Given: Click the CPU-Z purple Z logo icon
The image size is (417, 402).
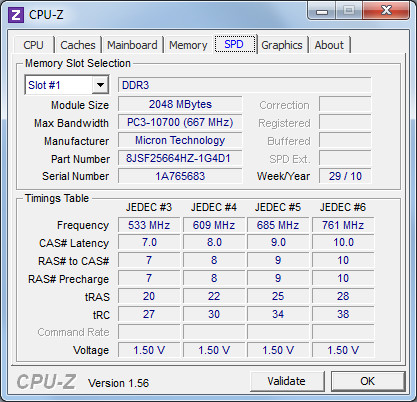Looking at the screenshot, I should (x=16, y=15).
